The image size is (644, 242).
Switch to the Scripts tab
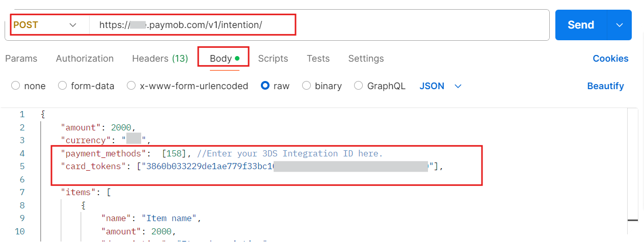[x=273, y=59]
